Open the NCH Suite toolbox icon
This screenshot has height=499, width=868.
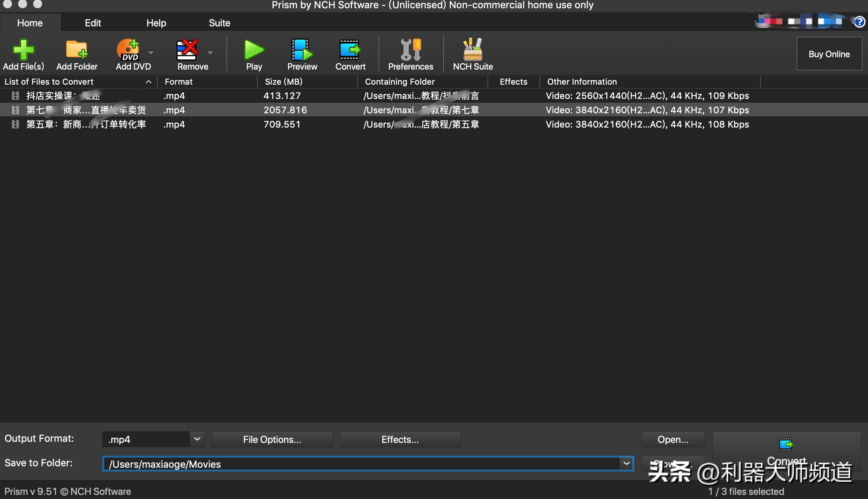pyautogui.click(x=472, y=50)
